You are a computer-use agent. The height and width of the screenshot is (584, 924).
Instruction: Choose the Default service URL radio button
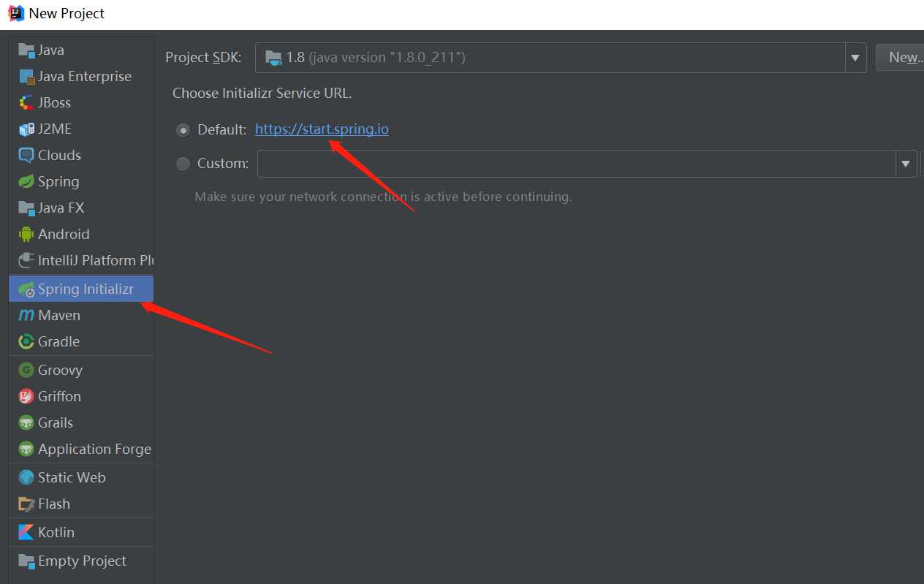[183, 130]
